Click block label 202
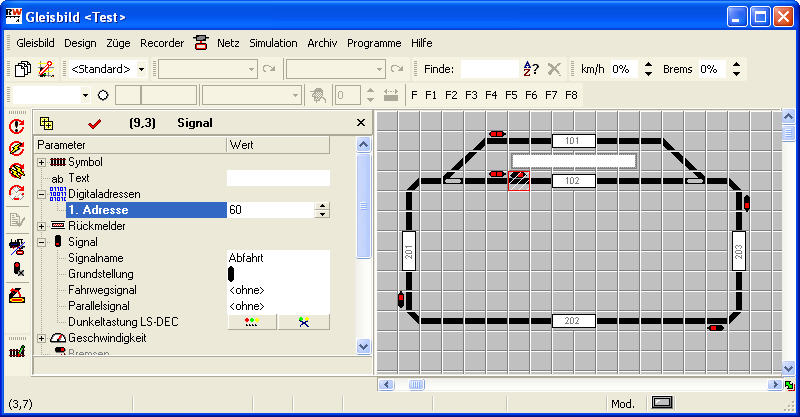The image size is (800, 417). pyautogui.click(x=573, y=321)
